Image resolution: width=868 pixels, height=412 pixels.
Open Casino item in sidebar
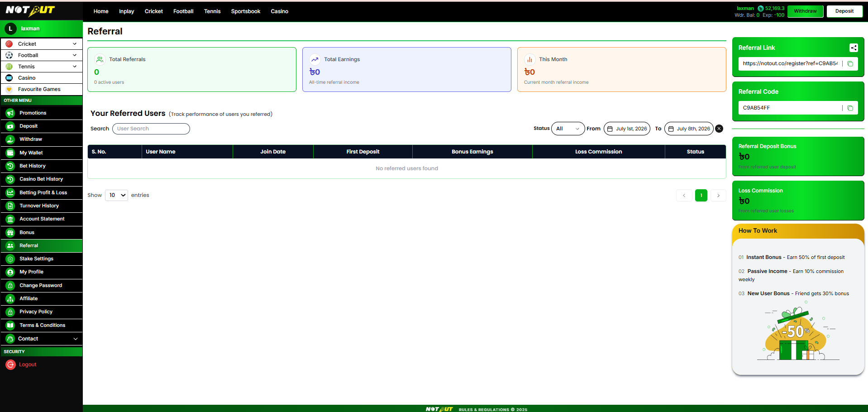(42, 78)
